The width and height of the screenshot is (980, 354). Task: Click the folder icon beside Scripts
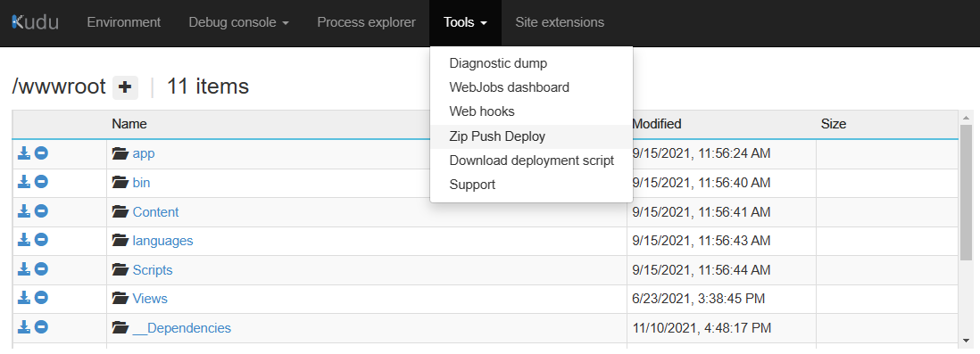(x=120, y=269)
